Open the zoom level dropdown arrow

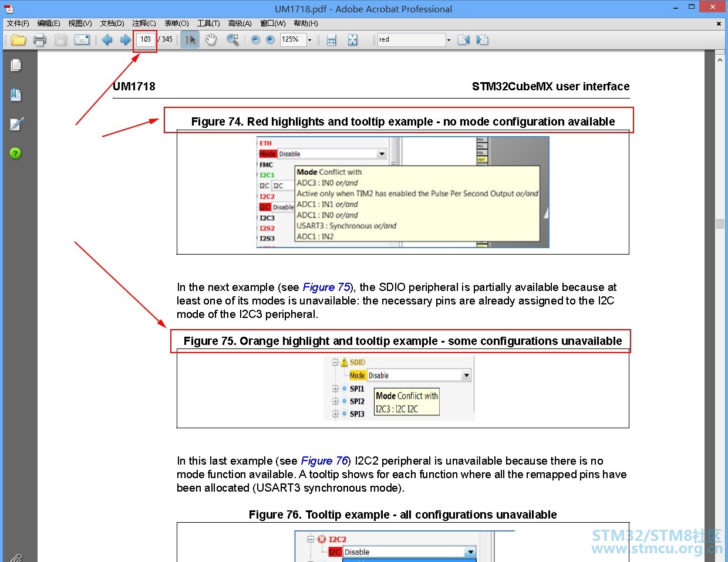(310, 40)
